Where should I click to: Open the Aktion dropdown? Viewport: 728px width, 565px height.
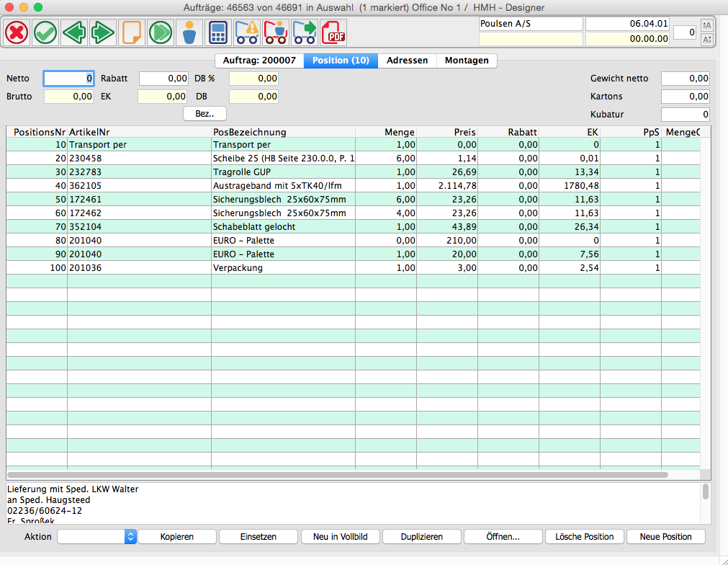tap(96, 537)
